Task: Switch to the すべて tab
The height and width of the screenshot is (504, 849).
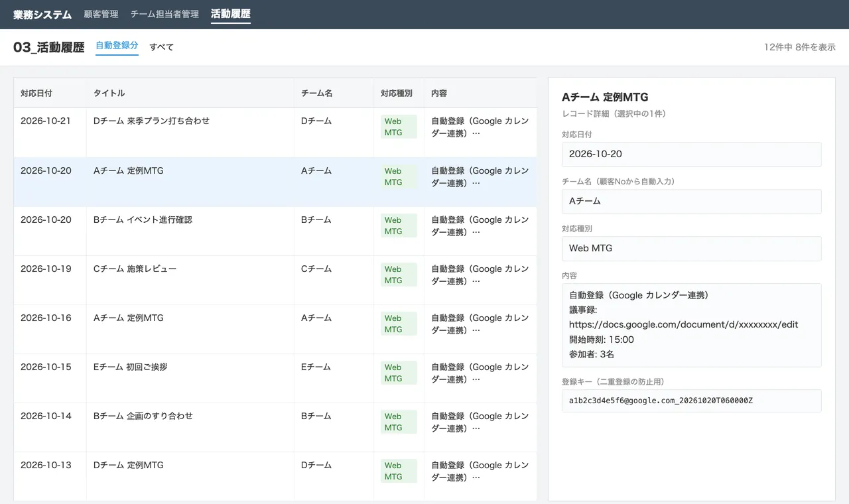Action: click(161, 47)
